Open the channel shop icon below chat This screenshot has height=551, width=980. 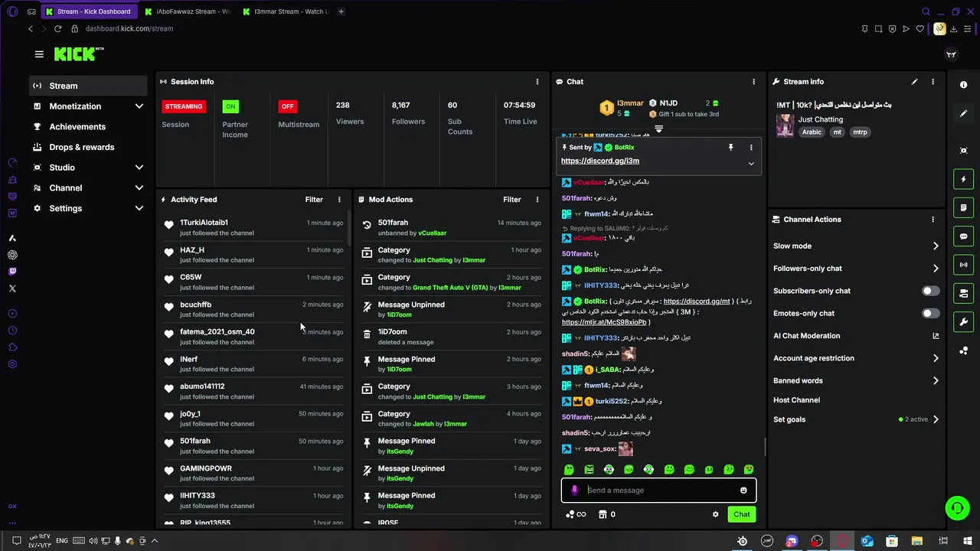(x=603, y=514)
